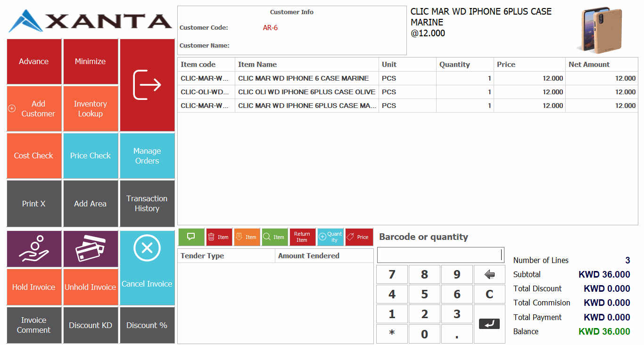Click keypad digit 0
Viewport: 644px width, 345px height.
[424, 334]
